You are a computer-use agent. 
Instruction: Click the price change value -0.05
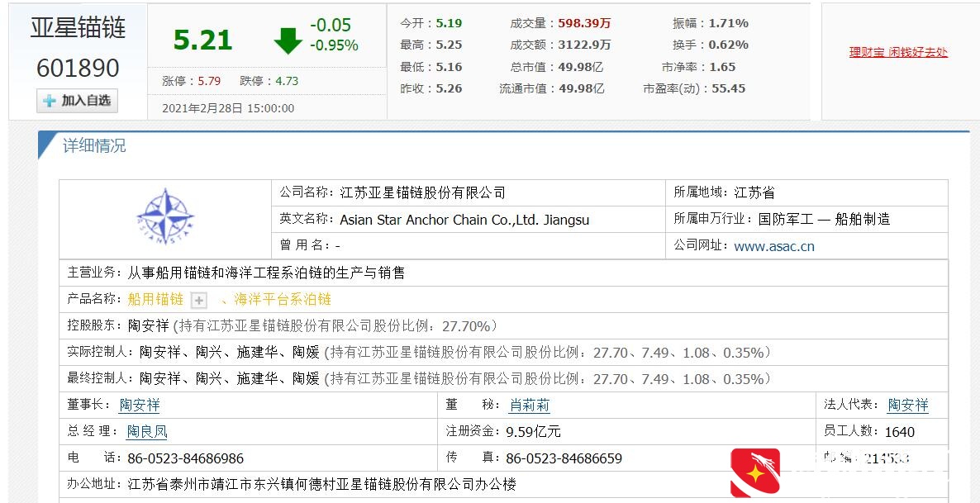[331, 26]
